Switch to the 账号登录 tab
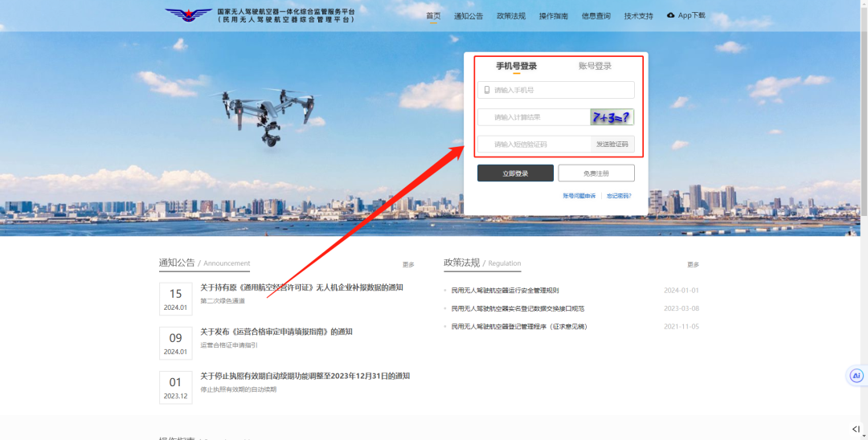 click(x=595, y=67)
